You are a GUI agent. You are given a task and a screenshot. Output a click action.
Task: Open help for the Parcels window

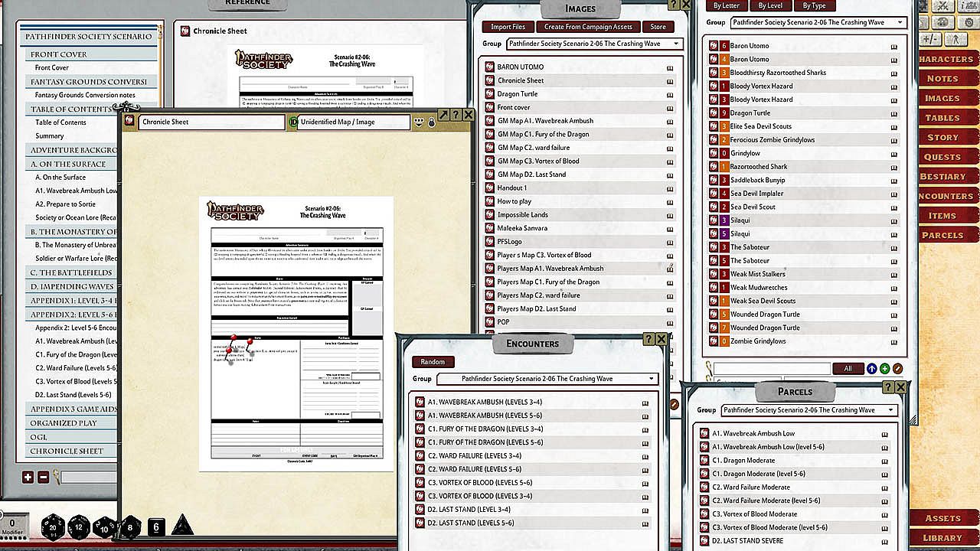coord(887,388)
